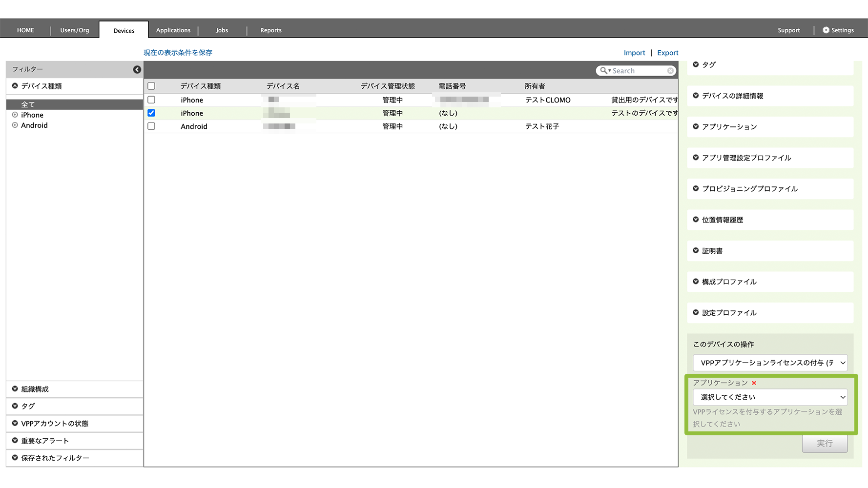Expand the 位置情報履歴 section icon
Screen dimensions: 868x488
pyautogui.click(x=696, y=220)
